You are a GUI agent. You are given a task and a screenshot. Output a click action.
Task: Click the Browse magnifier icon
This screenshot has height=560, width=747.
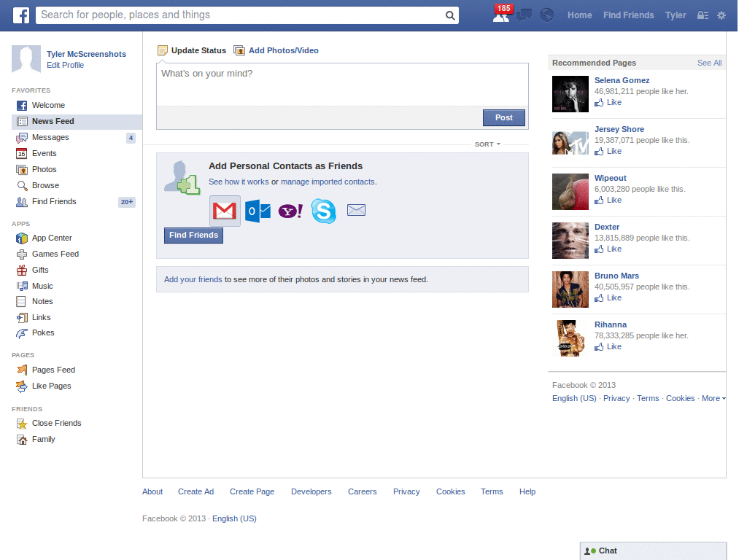[22, 186]
